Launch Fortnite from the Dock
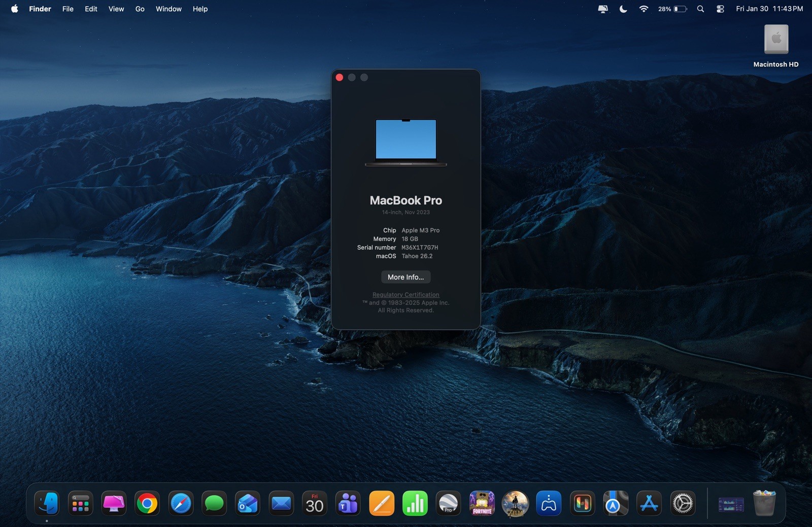 coord(482,504)
